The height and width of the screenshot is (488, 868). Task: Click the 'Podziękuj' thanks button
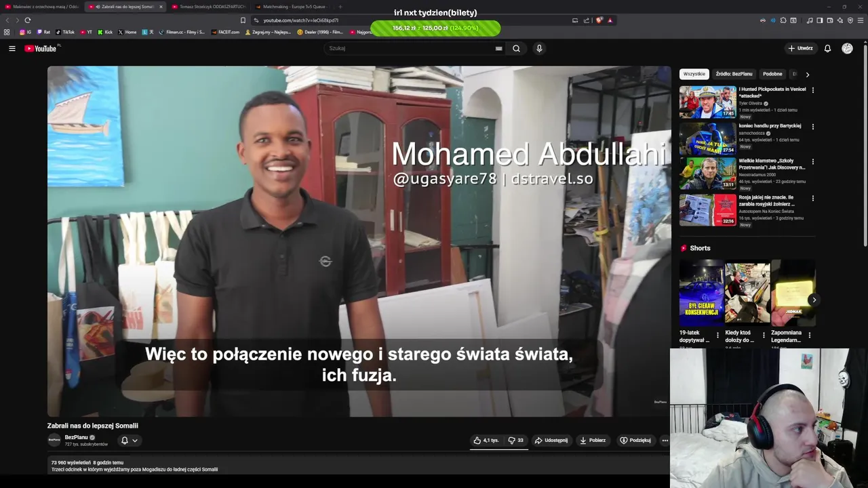pyautogui.click(x=635, y=440)
